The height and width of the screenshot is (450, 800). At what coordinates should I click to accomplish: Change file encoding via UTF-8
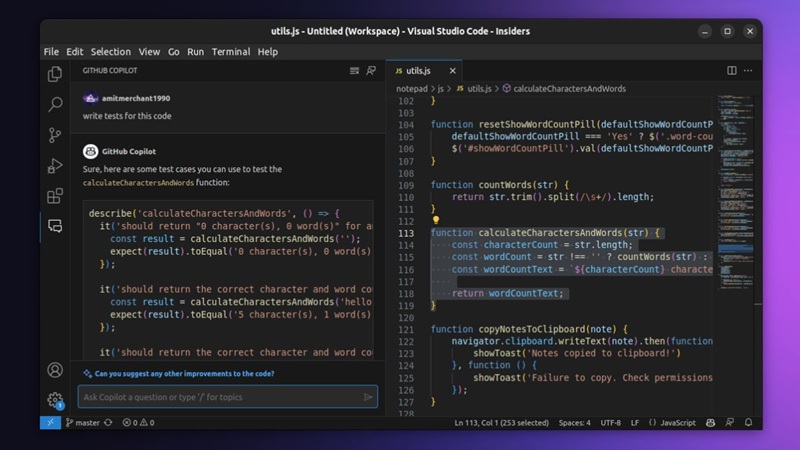611,422
